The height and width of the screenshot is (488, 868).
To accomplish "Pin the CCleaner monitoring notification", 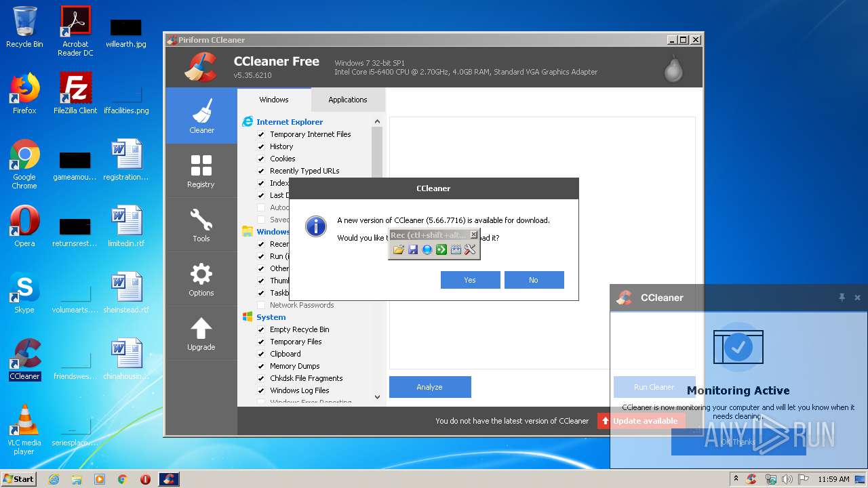I will [842, 298].
